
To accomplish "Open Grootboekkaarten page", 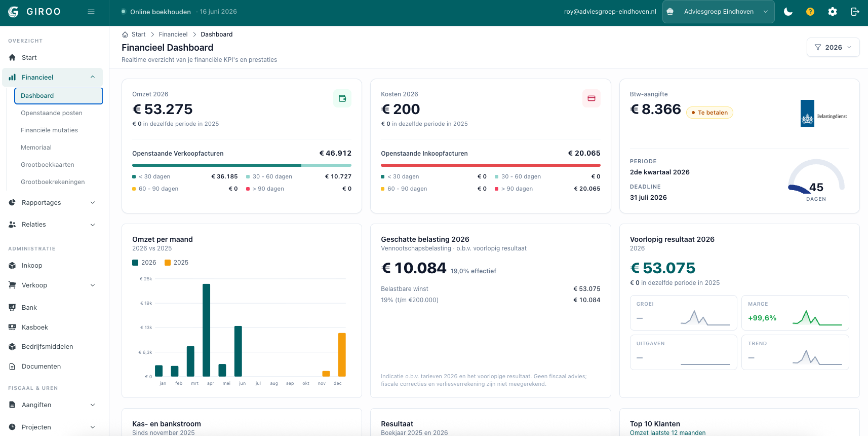I will tap(48, 165).
